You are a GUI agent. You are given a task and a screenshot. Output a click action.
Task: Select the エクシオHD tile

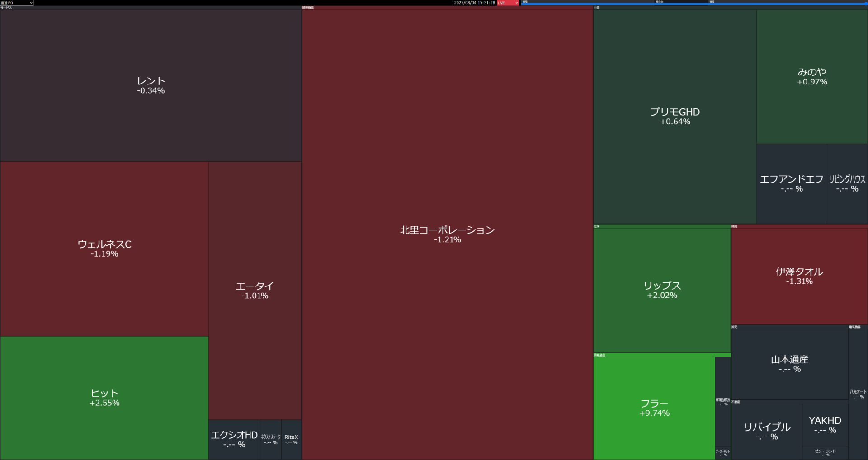point(234,440)
